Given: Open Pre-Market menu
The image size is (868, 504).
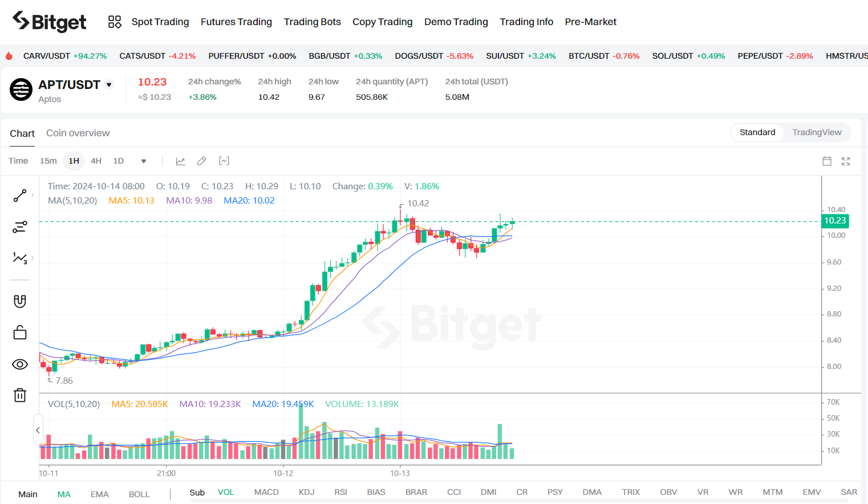Looking at the screenshot, I should tap(591, 22).
